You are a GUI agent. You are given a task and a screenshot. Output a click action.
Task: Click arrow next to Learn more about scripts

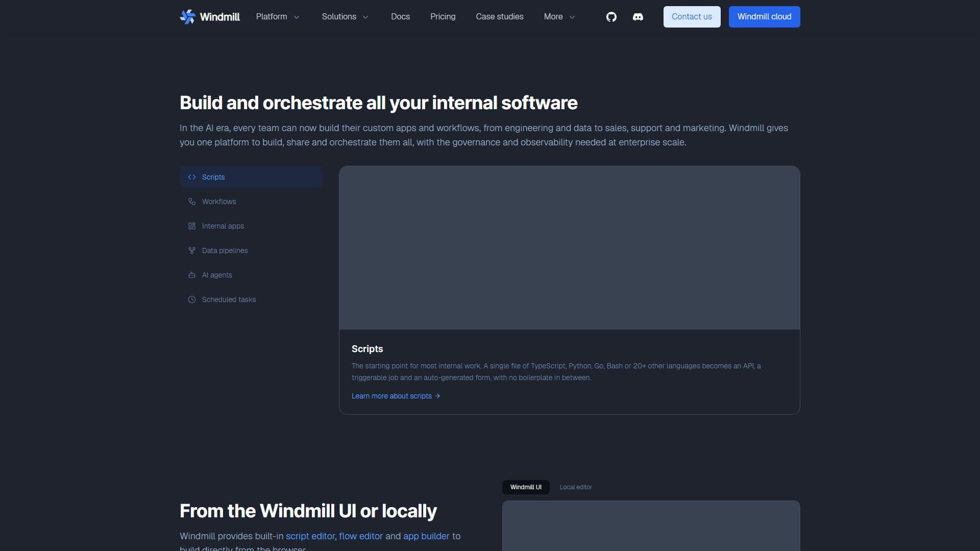[437, 396]
